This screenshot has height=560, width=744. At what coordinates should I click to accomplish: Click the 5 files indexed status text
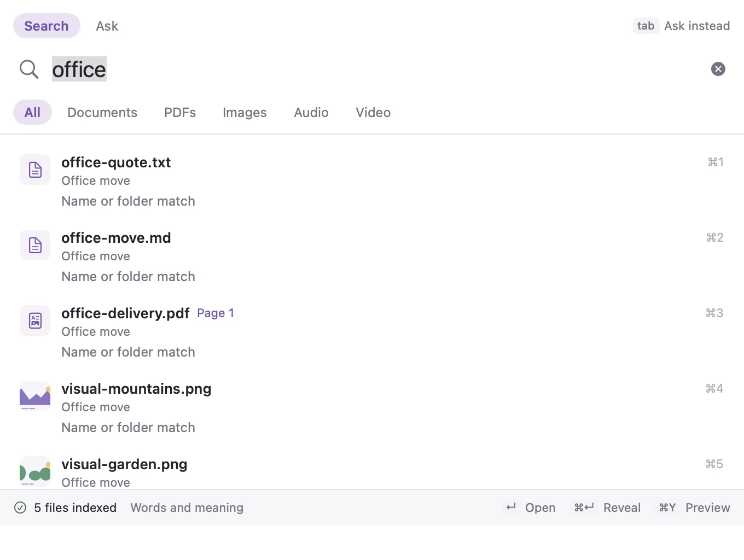pos(75,507)
